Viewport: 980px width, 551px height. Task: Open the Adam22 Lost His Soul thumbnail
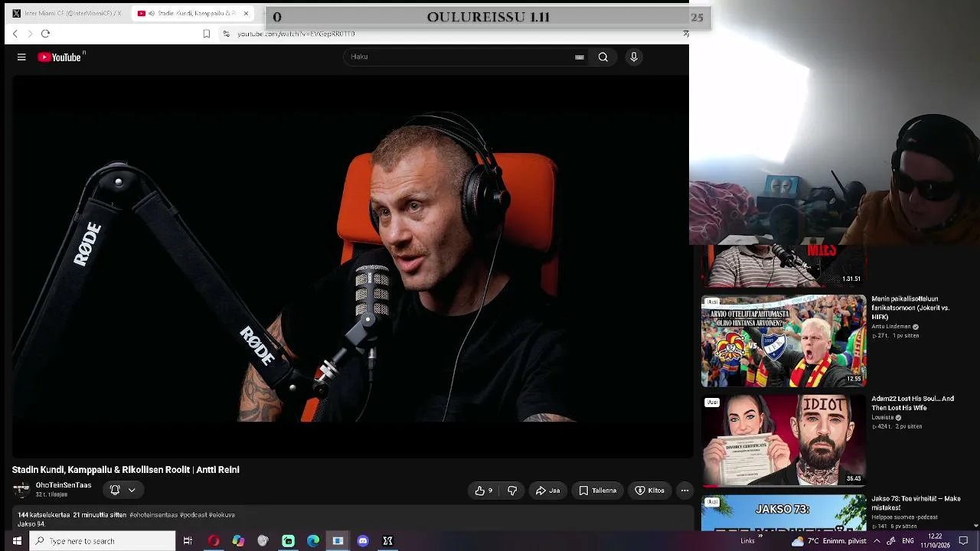(x=783, y=441)
